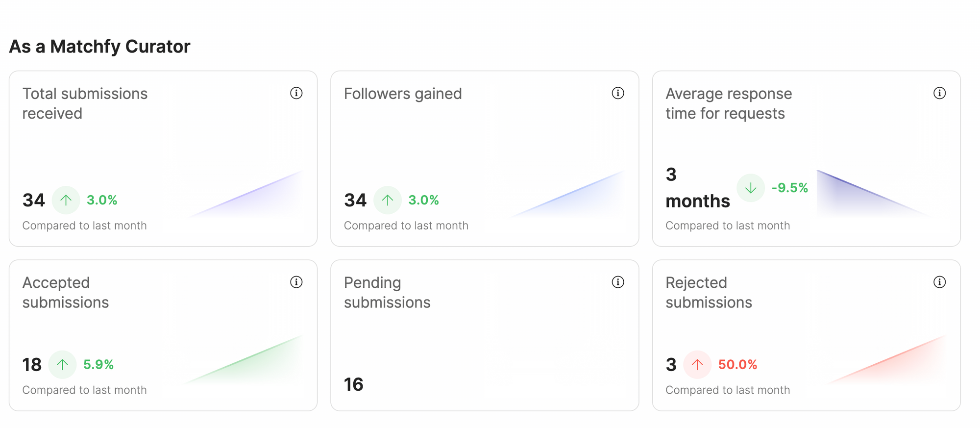Click the 50.0% change on Rejected submissions
This screenshot has width=980, height=428.
pos(737,364)
